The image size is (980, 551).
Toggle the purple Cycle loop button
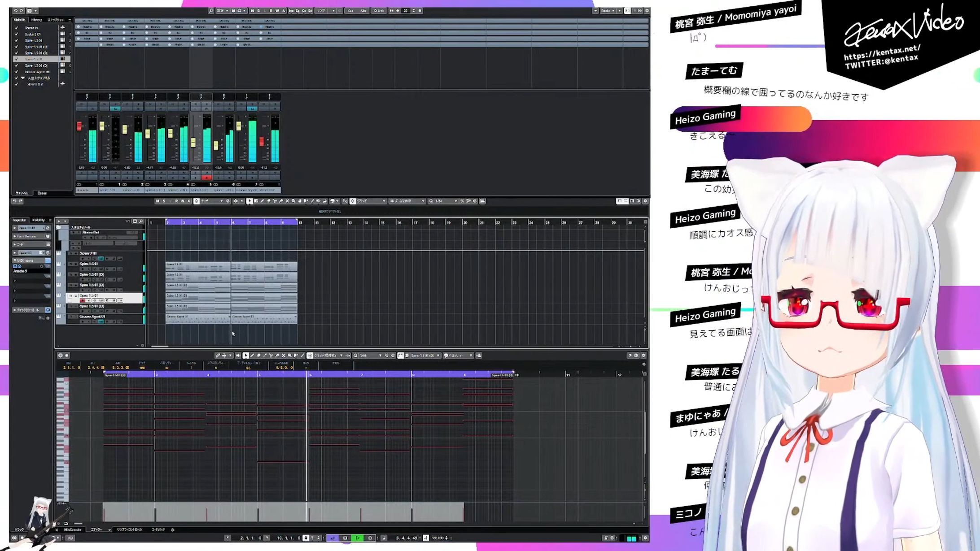point(332,538)
